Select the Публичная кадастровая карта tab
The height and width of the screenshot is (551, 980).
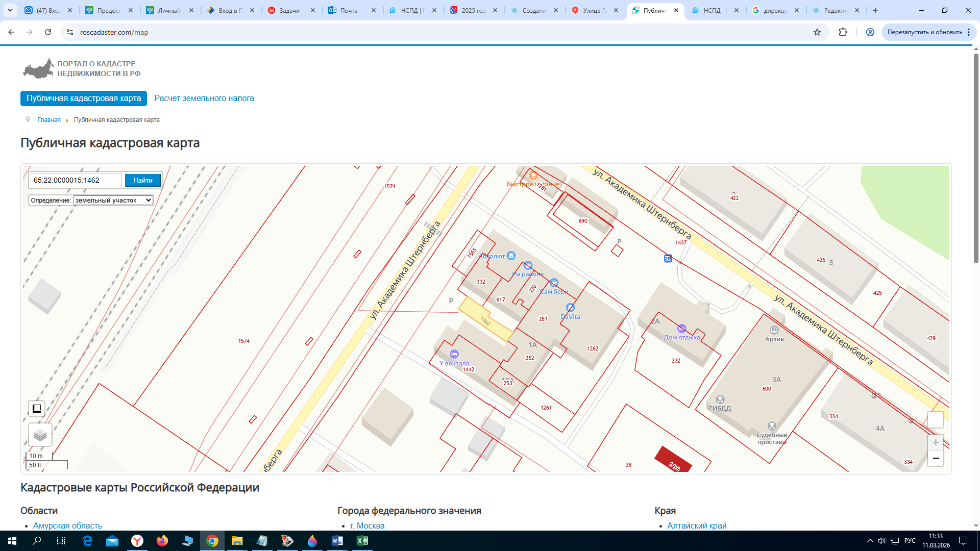pos(84,98)
